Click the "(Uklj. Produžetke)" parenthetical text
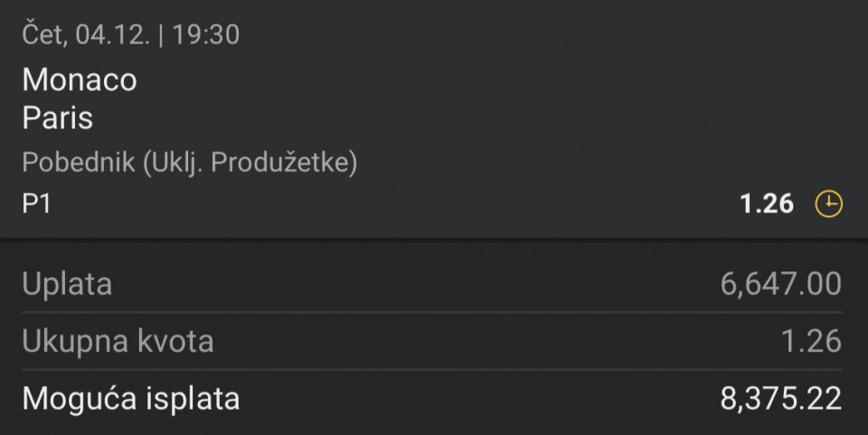 250,163
